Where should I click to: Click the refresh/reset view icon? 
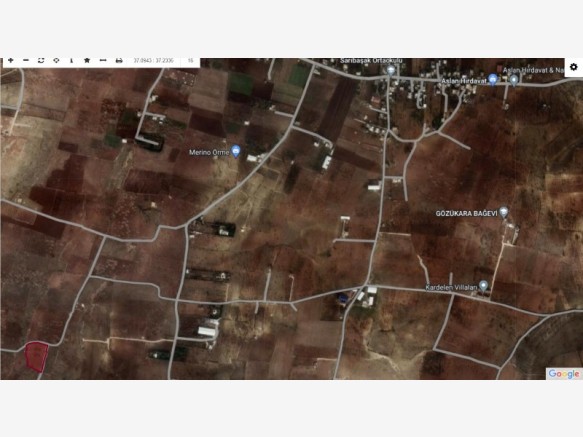click(41, 60)
